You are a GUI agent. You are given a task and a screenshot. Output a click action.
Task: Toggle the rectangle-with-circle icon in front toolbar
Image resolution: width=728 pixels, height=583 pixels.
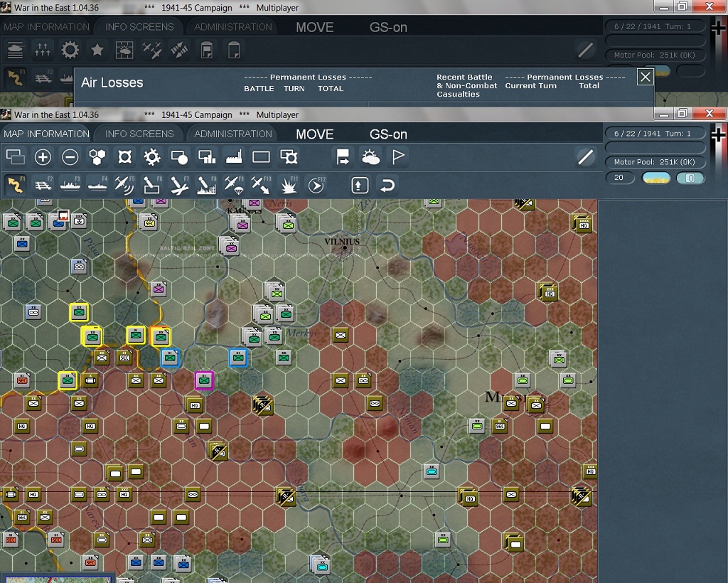coord(179,157)
